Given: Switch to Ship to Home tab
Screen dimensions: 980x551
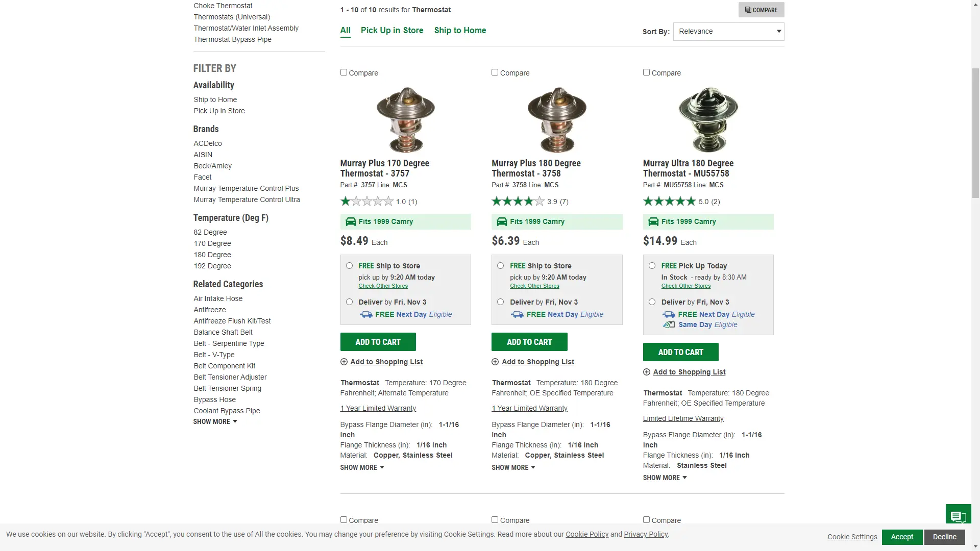Looking at the screenshot, I should [460, 31].
